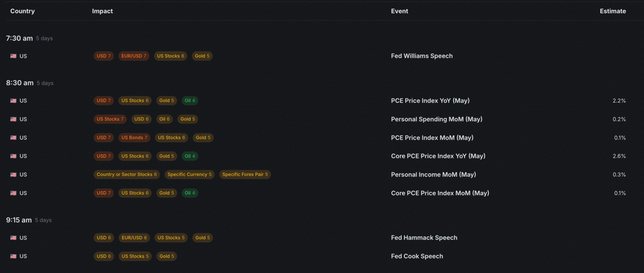This screenshot has height=273, width=644.
Task: Sort by the Estimate column header
Action: (613, 11)
